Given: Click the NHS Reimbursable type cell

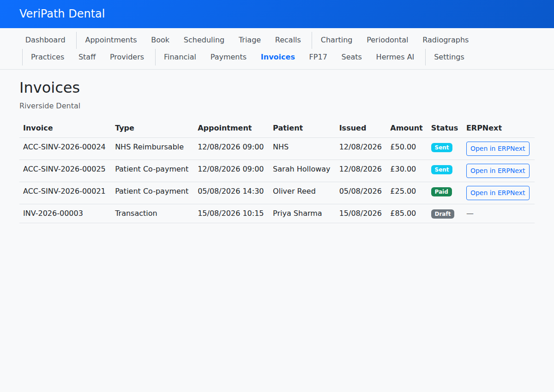Looking at the screenshot, I should click(x=149, y=147).
